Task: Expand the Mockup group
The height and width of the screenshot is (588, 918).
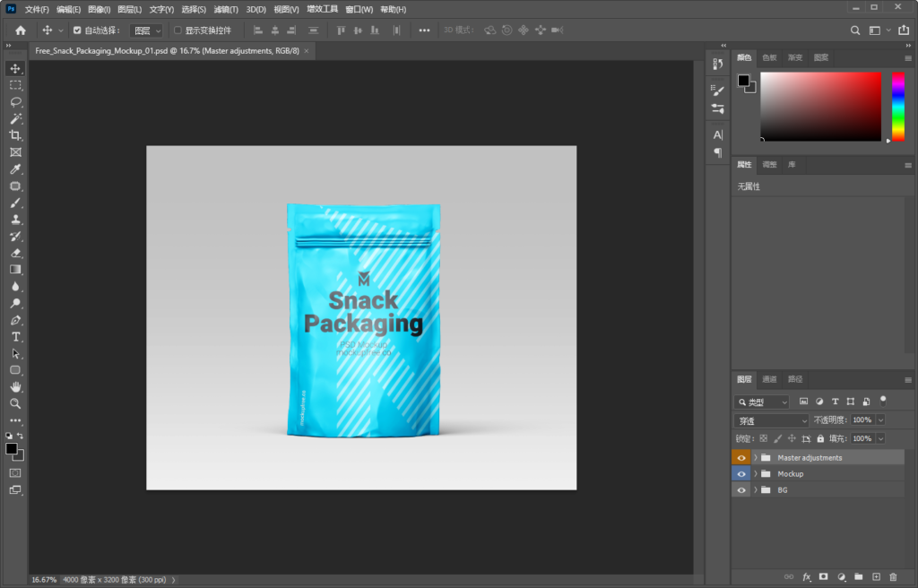Action: [x=755, y=474]
